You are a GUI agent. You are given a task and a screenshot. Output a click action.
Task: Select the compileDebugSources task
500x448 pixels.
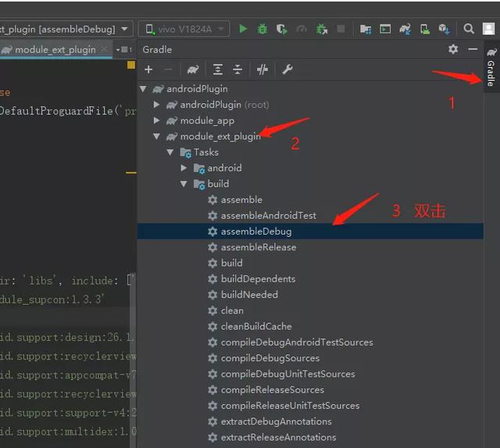pyautogui.click(x=270, y=358)
